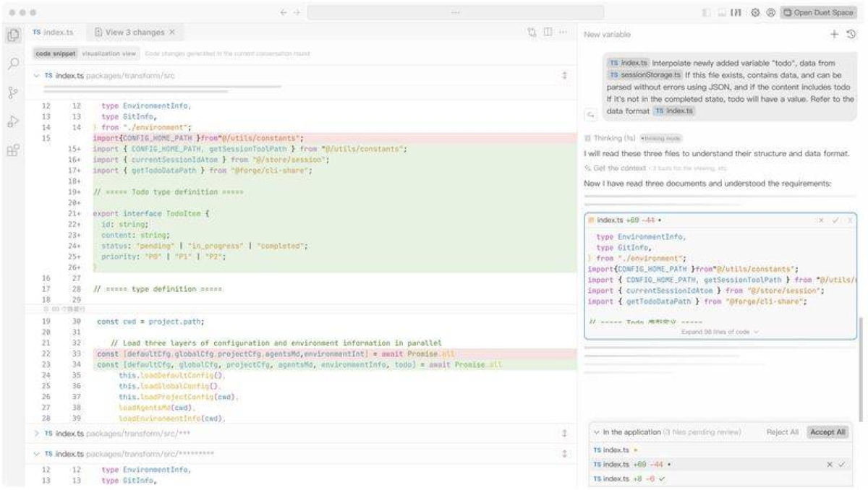Switch to the View 3 changes tab
The image size is (868, 490).
[135, 33]
